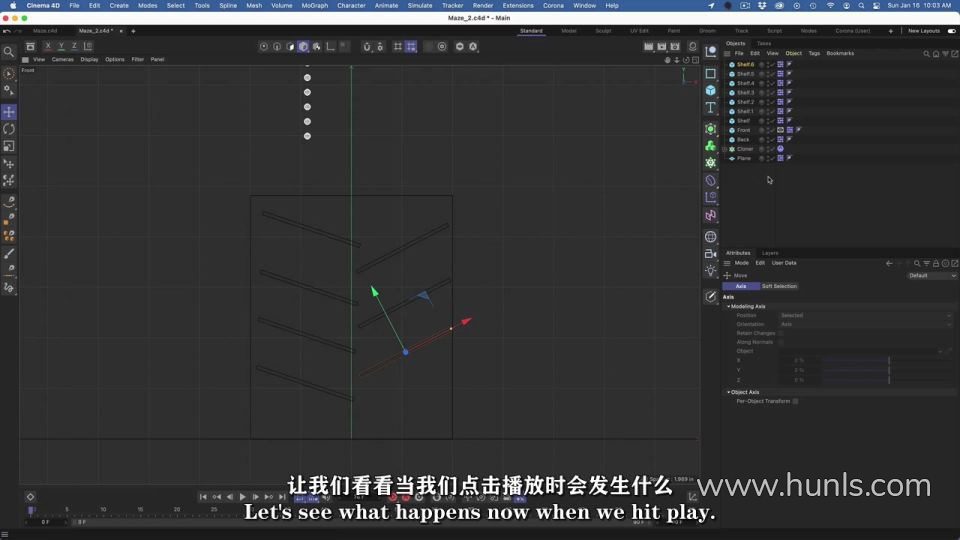The width and height of the screenshot is (960, 540).
Task: Open the Simulate menu
Action: pyautogui.click(x=420, y=6)
